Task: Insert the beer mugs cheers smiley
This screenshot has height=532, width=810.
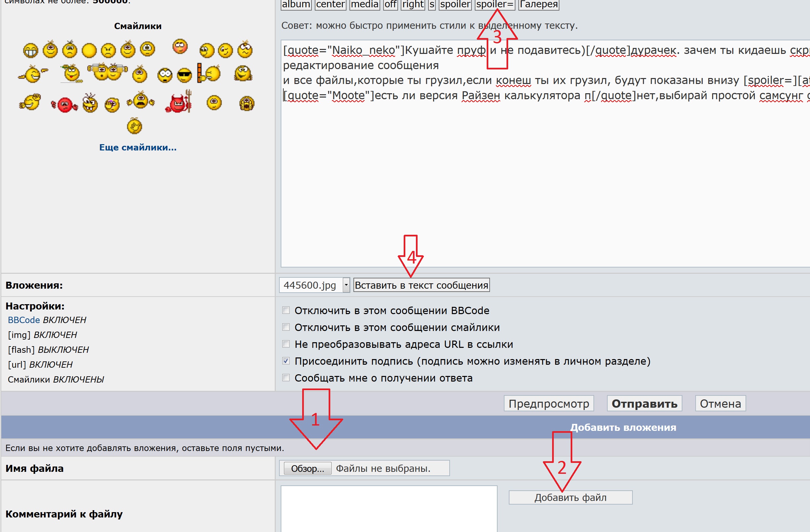Action: coord(108,71)
